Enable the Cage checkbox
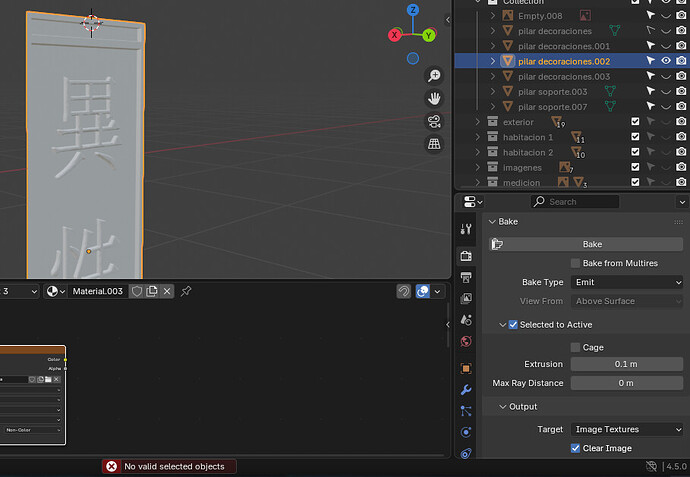Screen dimensions: 690x477 tap(575, 348)
